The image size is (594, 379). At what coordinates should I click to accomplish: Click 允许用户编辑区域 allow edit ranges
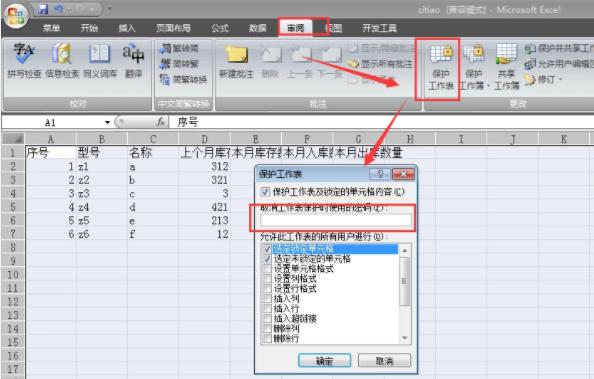[559, 64]
